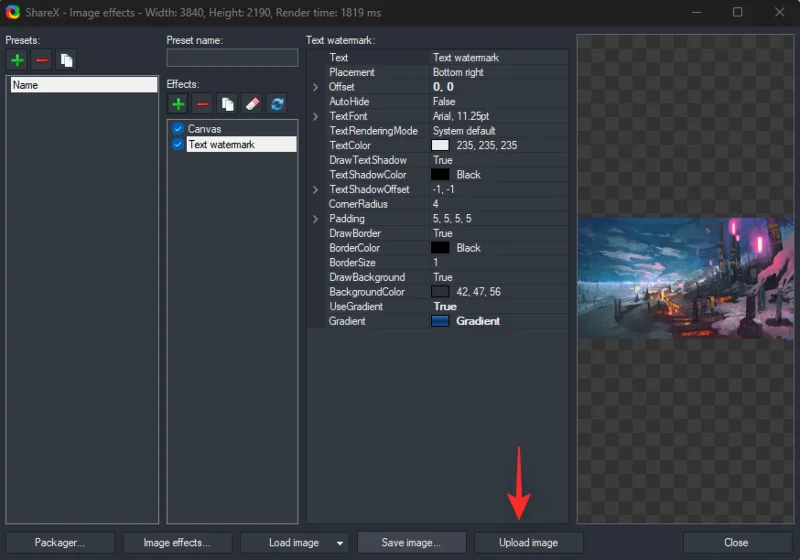
Task: Uncheck the Canvas effect checkbox
Action: point(178,129)
